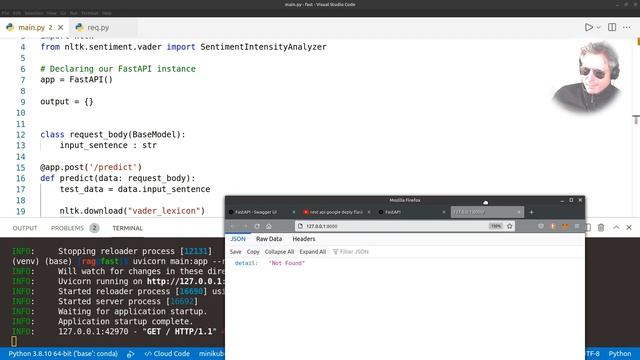
Task: Switch to the rest api google deploy tab
Action: [x=336, y=212]
